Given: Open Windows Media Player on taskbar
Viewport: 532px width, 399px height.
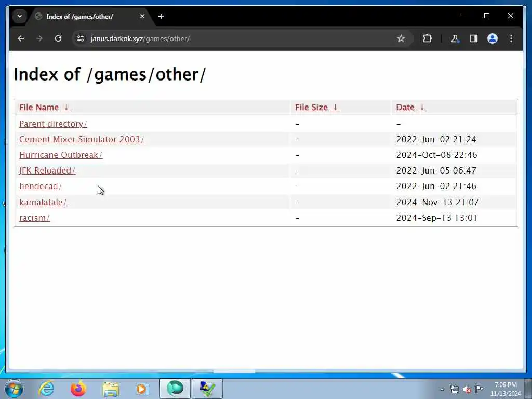Looking at the screenshot, I should click(x=142, y=389).
